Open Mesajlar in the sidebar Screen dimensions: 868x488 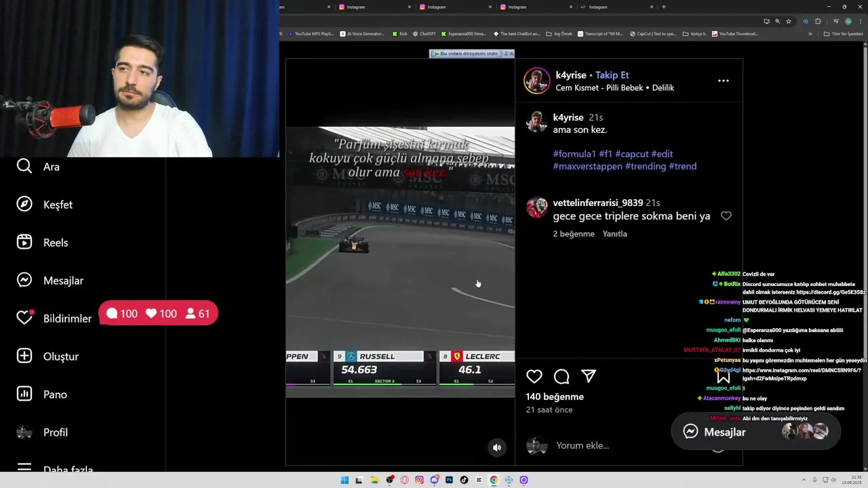click(50, 281)
